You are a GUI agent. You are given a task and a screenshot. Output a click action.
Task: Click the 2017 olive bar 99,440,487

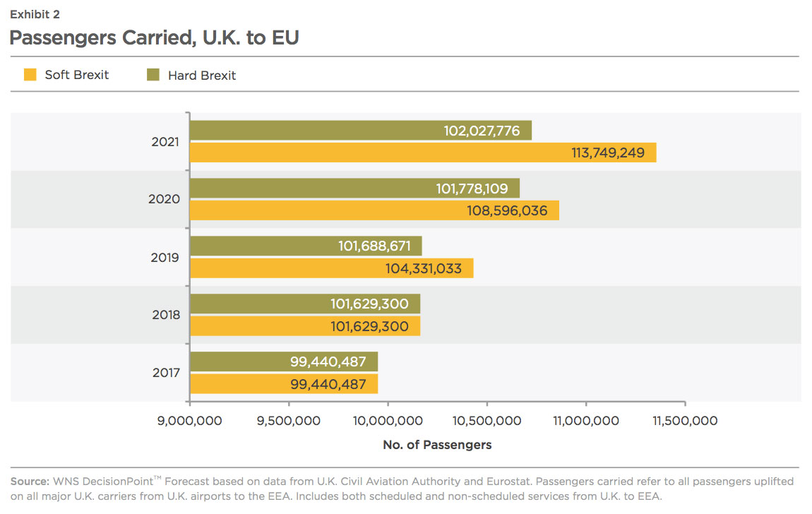[284, 361]
